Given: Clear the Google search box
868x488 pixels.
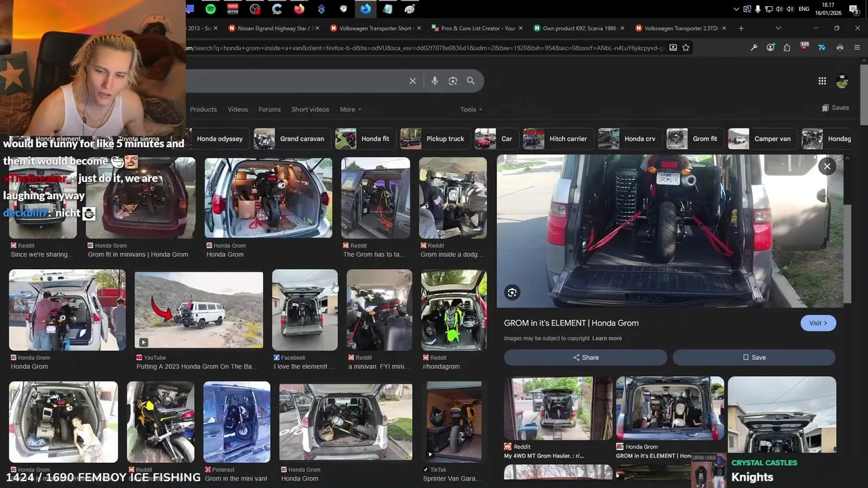Looking at the screenshot, I should click(x=412, y=81).
